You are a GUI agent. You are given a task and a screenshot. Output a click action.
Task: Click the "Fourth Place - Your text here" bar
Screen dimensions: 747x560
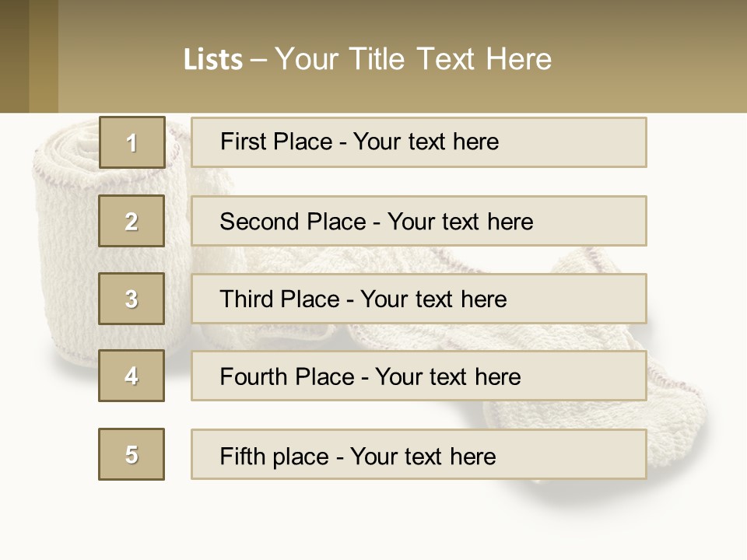[x=419, y=376]
